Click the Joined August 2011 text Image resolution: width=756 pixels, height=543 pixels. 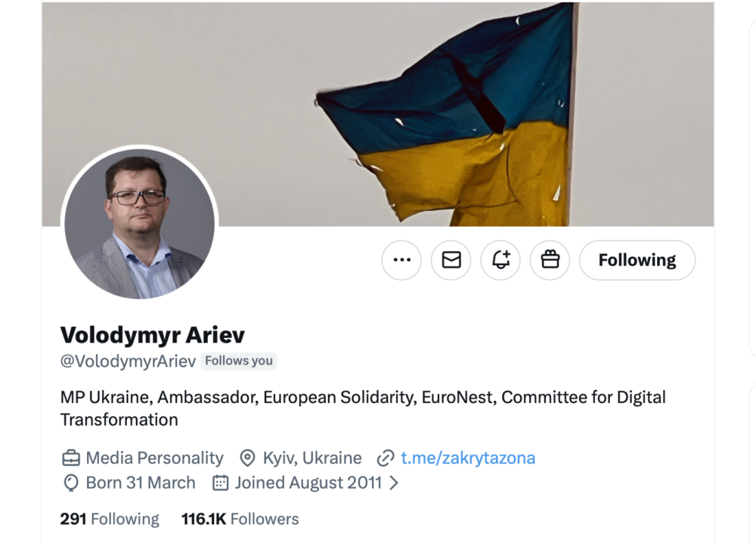pos(308,482)
